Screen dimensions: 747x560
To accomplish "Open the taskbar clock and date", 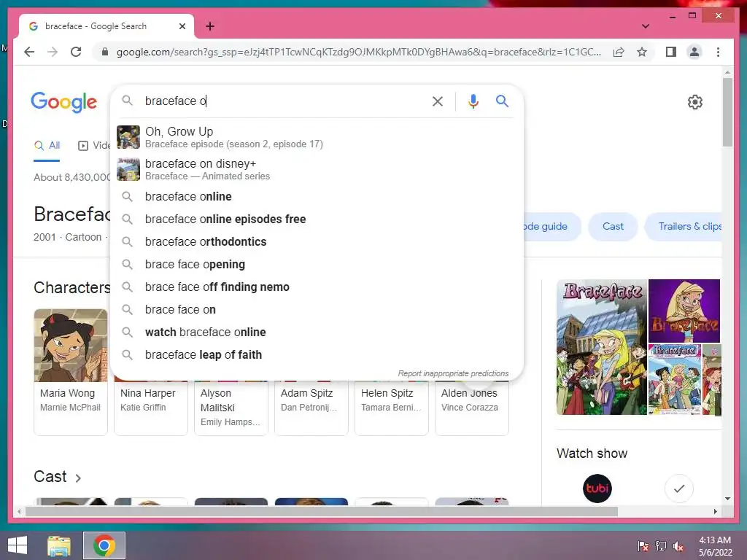I will (715, 546).
